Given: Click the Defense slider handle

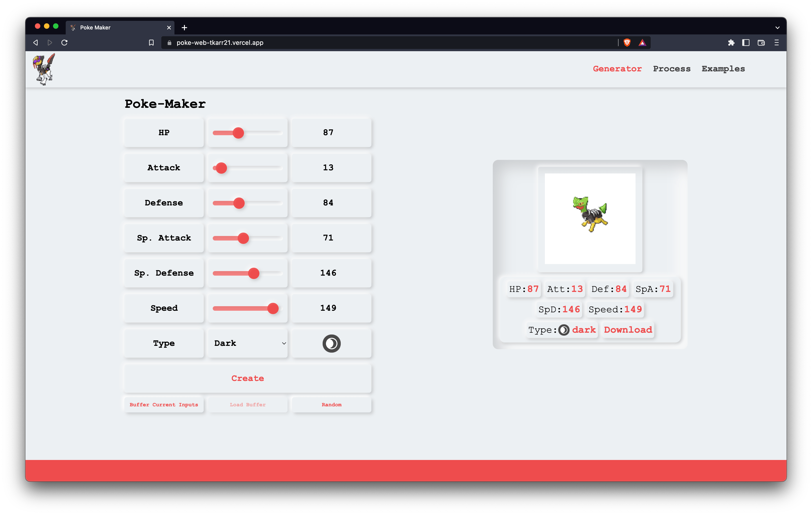Looking at the screenshot, I should 239,203.
